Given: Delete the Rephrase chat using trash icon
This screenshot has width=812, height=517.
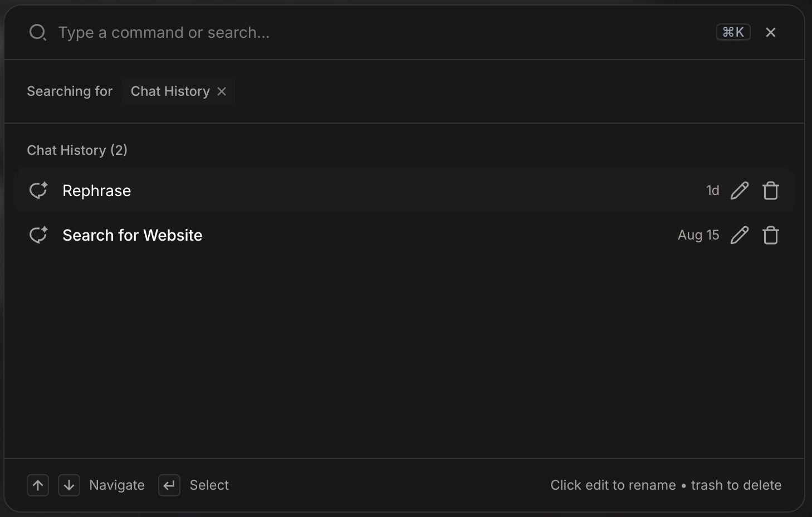Looking at the screenshot, I should [x=771, y=191].
